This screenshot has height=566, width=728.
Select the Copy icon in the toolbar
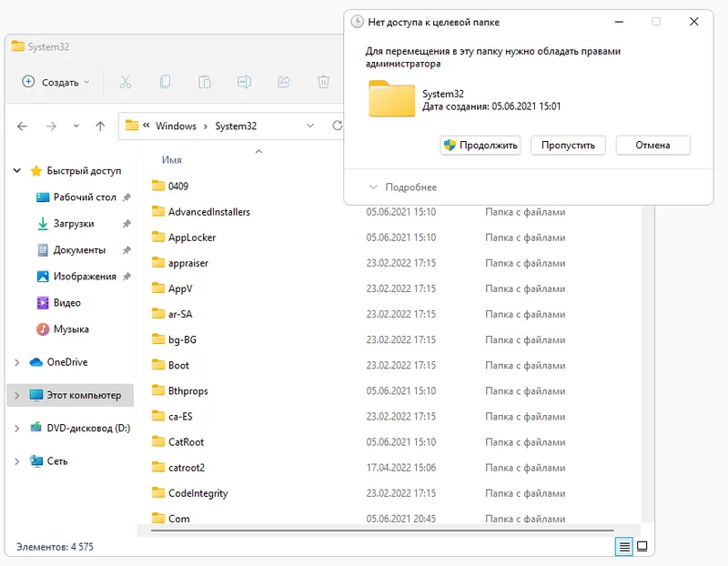click(x=166, y=81)
